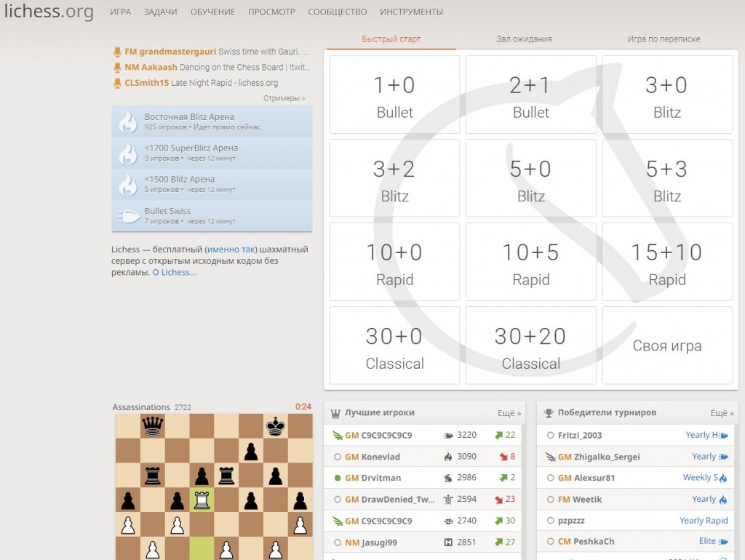745x560 pixels.
Task: Click the trophy icon next to Победители турниров
Action: (549, 413)
